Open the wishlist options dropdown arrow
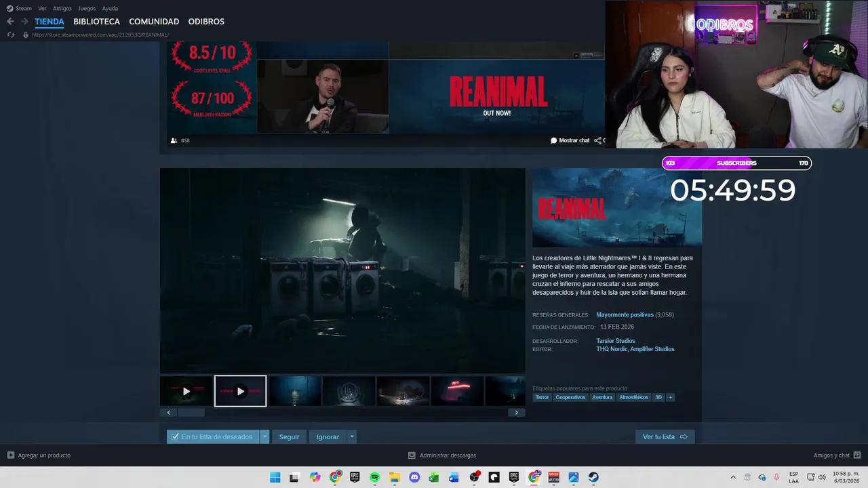868x488 pixels. pyautogui.click(x=264, y=436)
